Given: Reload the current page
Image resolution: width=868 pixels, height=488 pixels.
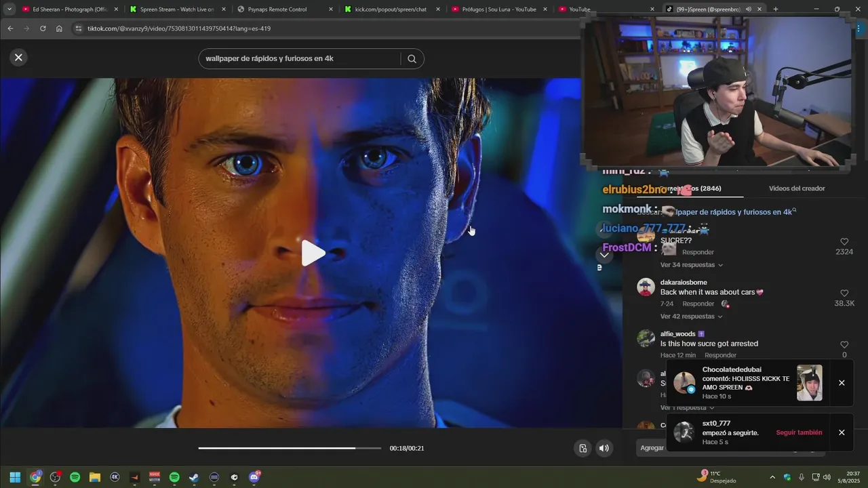Looking at the screenshot, I should tap(43, 28).
